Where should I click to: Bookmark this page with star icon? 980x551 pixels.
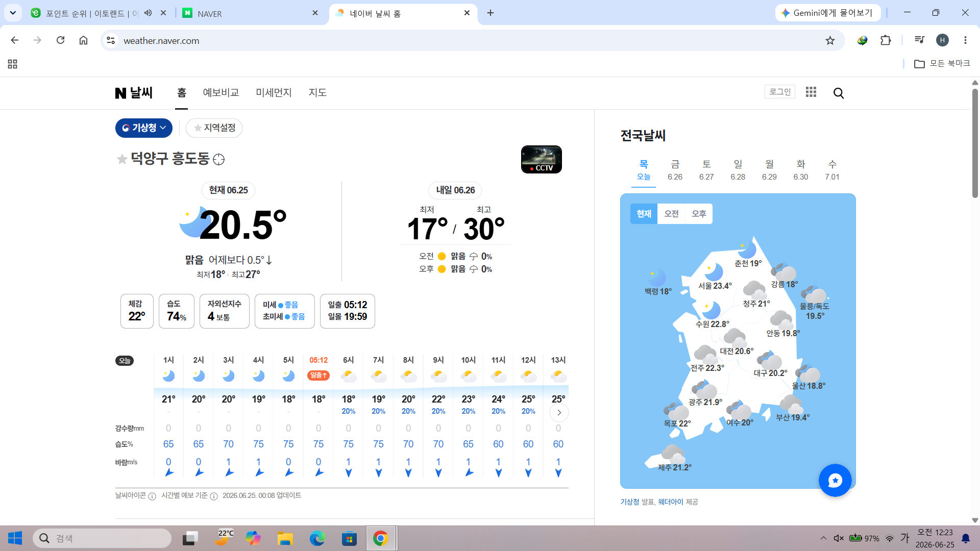[830, 41]
